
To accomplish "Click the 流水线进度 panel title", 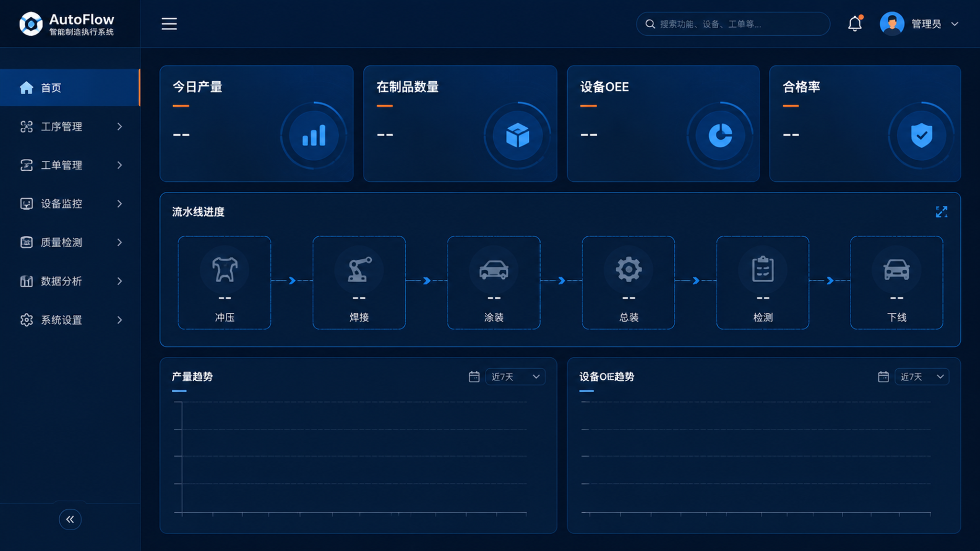I will (198, 212).
